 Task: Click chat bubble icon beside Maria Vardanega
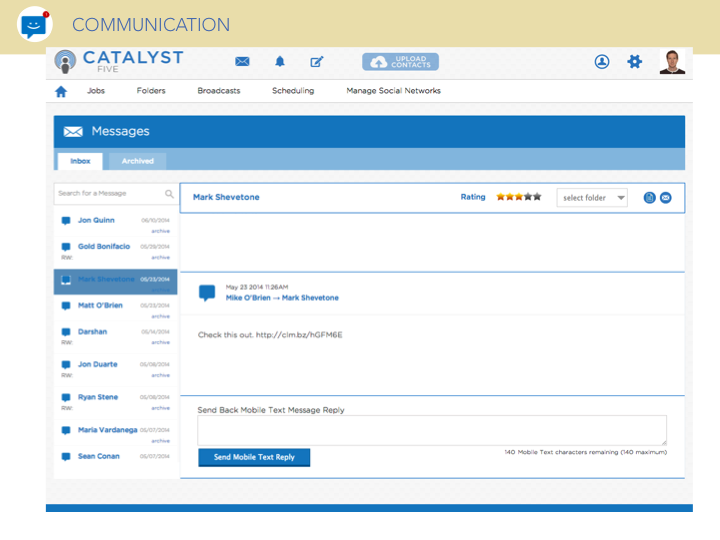tap(66, 430)
